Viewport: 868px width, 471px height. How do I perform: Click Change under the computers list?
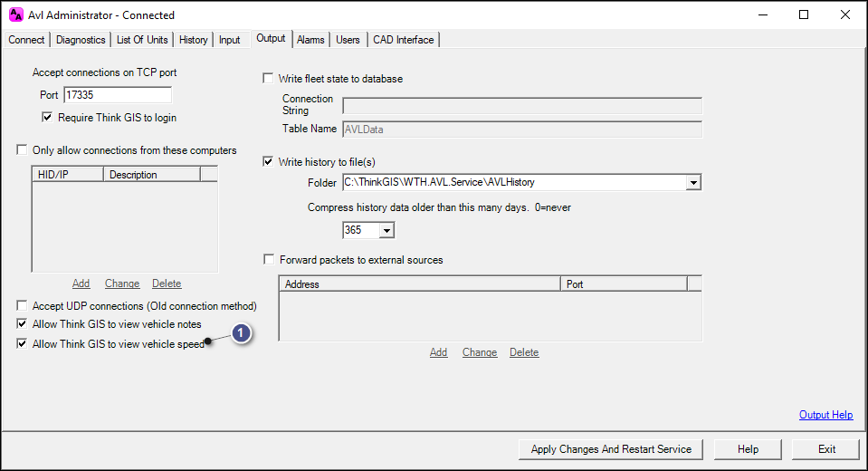[122, 284]
